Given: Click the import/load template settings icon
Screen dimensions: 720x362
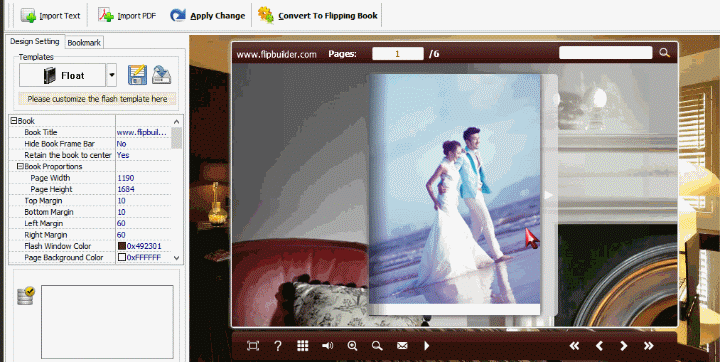Looking at the screenshot, I should (x=162, y=75).
